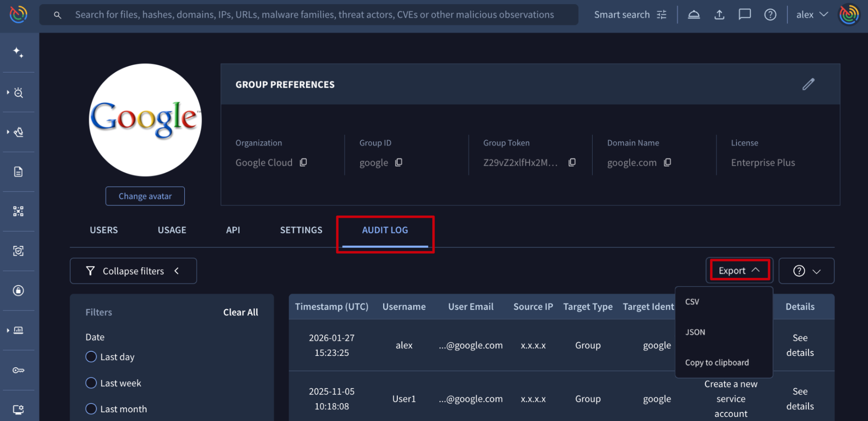The image size is (868, 421).
Task: Click the Username column header
Action: click(x=404, y=307)
